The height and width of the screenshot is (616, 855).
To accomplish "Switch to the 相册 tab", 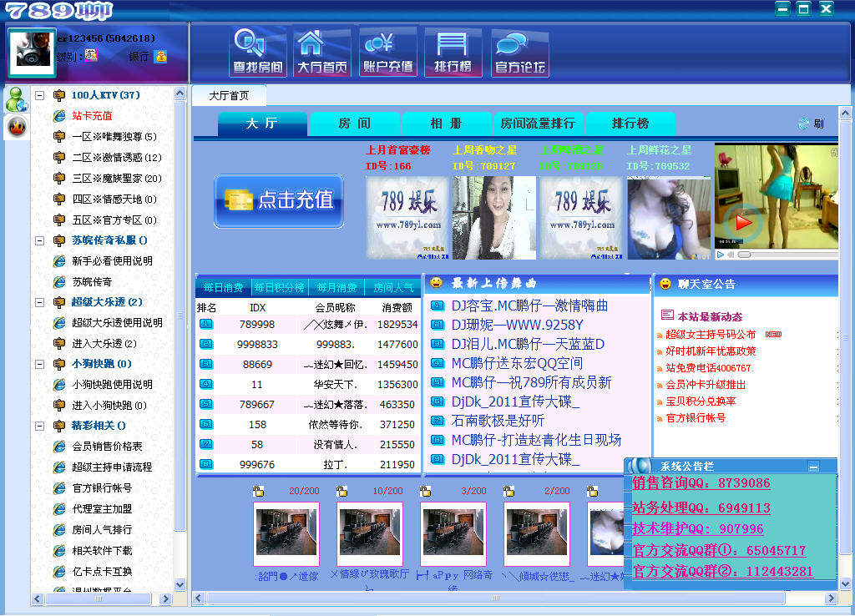I will pyautogui.click(x=447, y=124).
